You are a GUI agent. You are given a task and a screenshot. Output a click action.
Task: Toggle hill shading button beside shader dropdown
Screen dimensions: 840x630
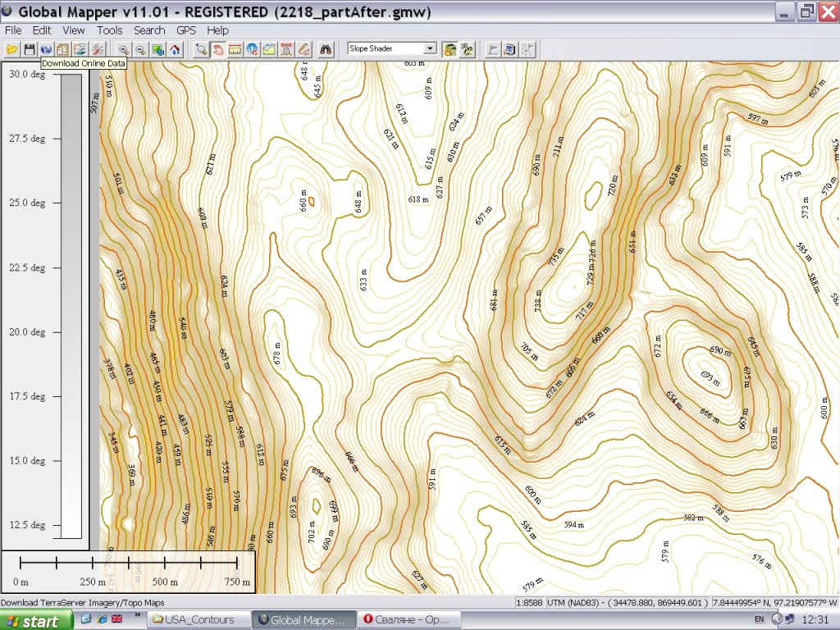coord(450,49)
